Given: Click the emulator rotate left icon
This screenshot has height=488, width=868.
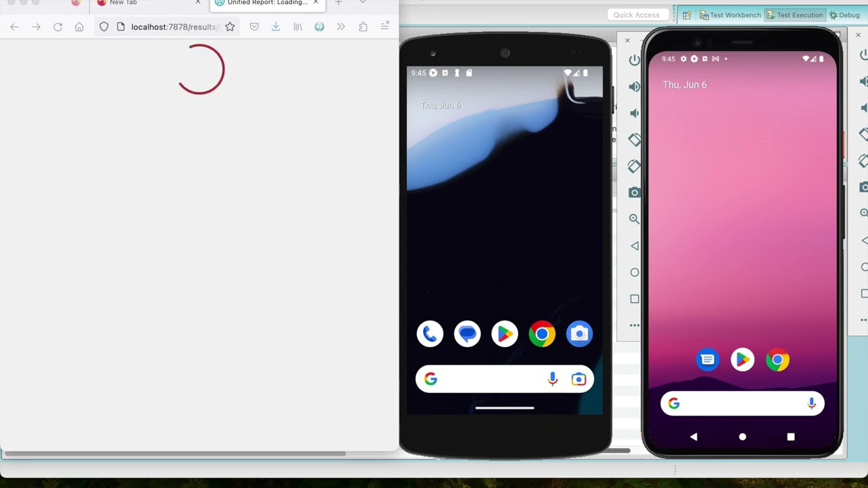Looking at the screenshot, I should (634, 140).
